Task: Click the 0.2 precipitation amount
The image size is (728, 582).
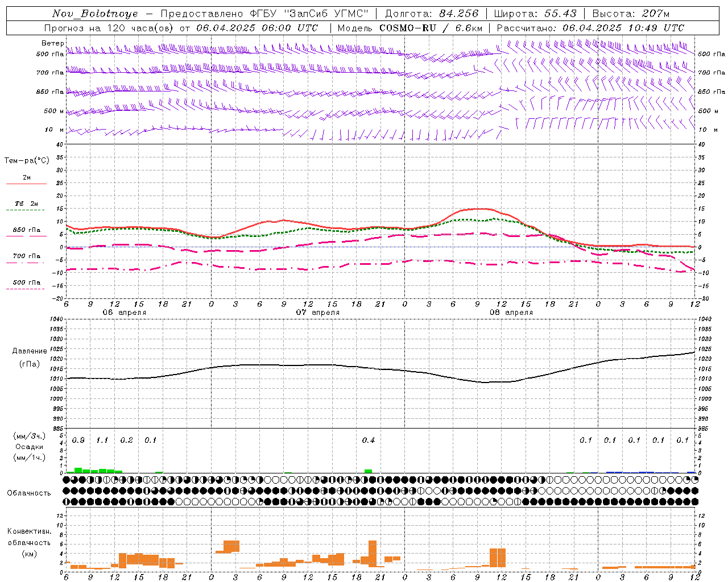Action: point(126,440)
